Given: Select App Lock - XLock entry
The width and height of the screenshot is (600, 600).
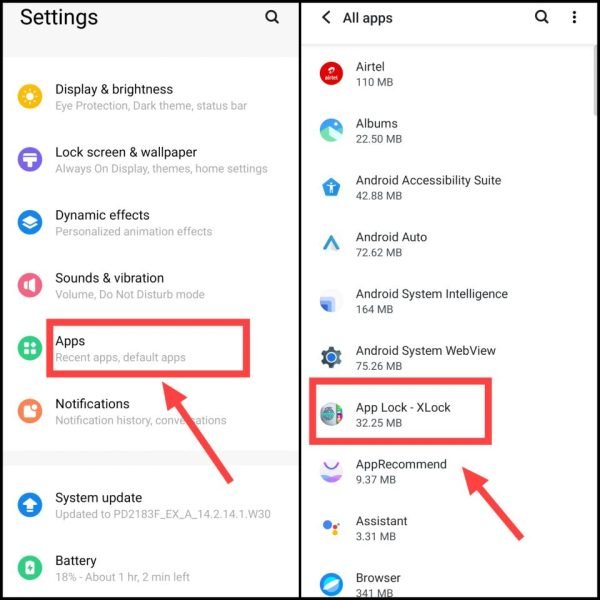Looking at the screenshot, I should [400, 414].
